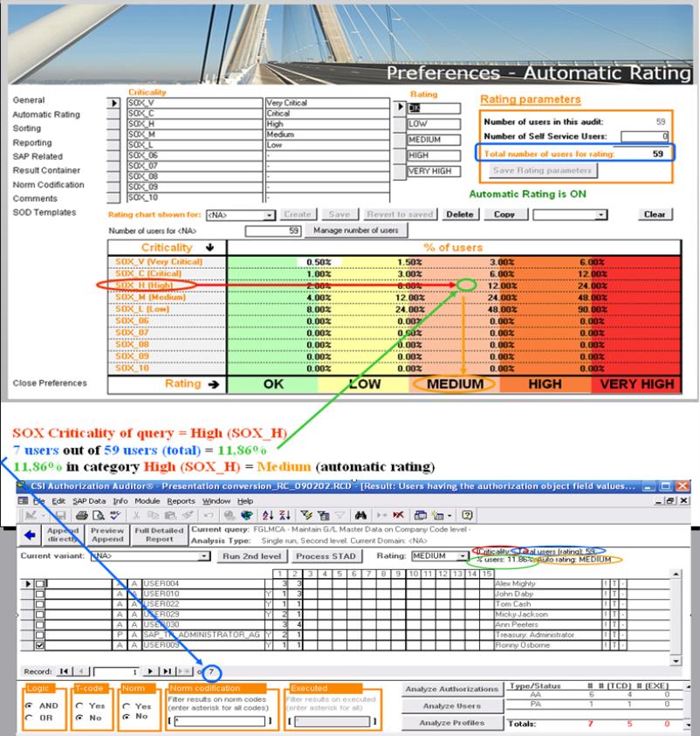
Task: Click the Delete button in Preferences
Action: [x=460, y=215]
